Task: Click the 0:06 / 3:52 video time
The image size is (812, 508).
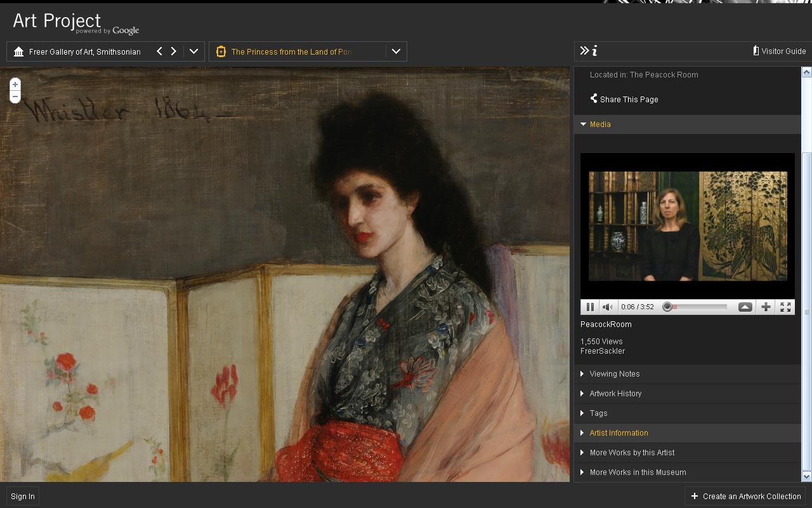Action: tap(638, 307)
